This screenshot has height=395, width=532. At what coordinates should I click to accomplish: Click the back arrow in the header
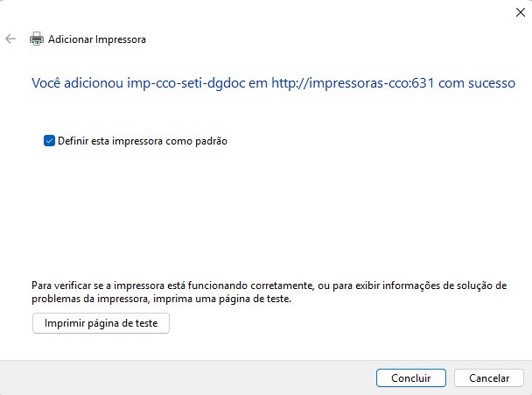point(10,39)
